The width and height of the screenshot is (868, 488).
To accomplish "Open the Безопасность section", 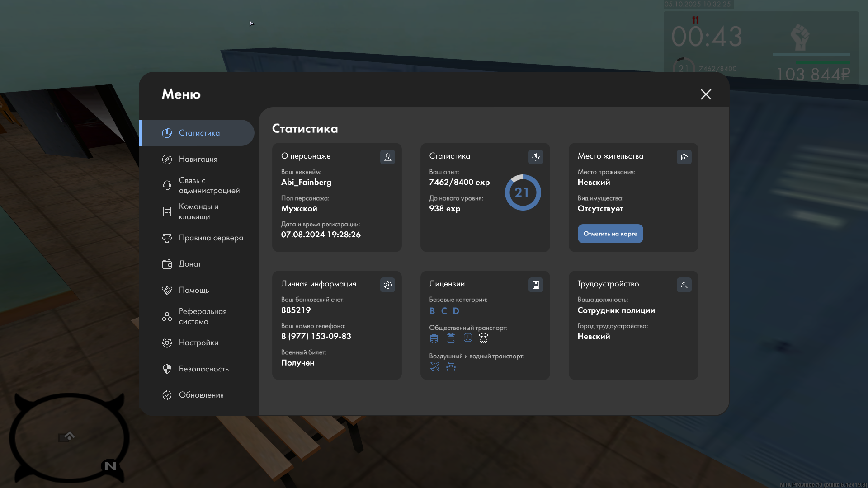I will tap(203, 369).
